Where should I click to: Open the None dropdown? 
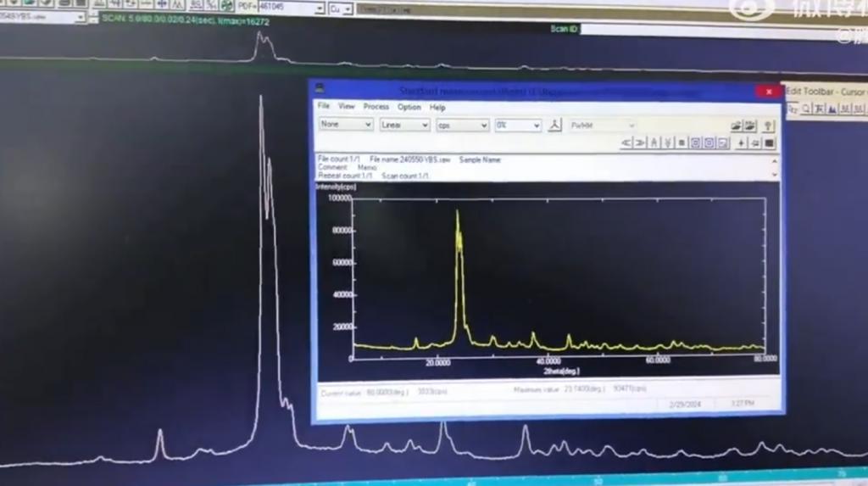pyautogui.click(x=346, y=125)
